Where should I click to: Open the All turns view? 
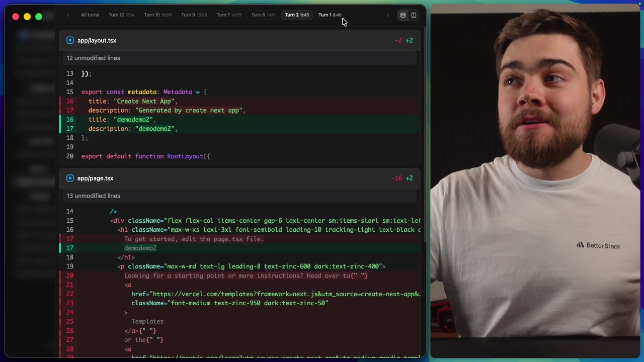(90, 15)
